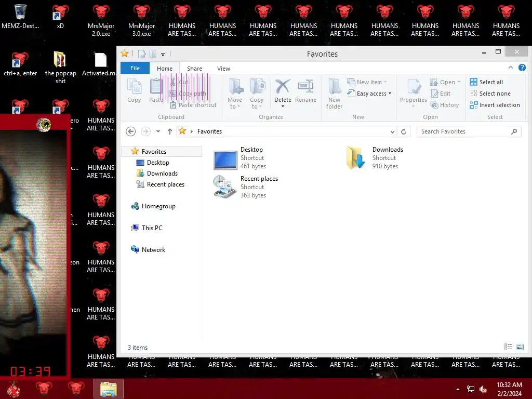Show hidden tray icons arrow
532x399 pixels.
[x=458, y=389]
